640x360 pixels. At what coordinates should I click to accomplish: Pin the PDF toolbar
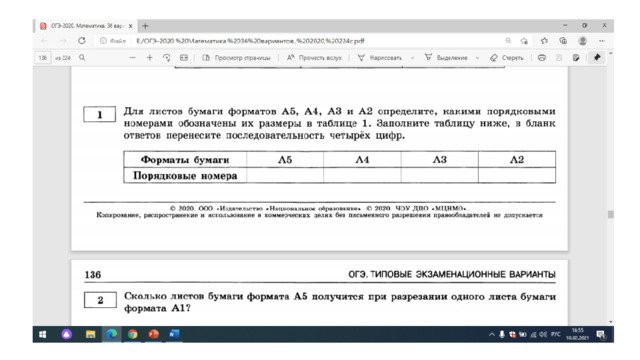coord(597,58)
